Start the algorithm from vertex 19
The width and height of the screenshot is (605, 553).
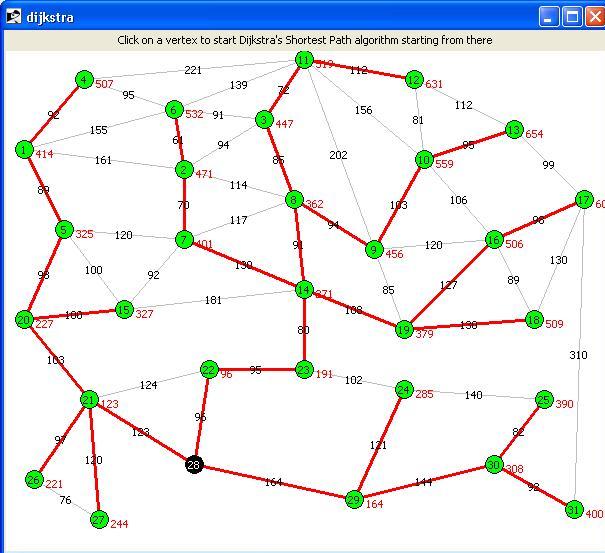coord(404,330)
